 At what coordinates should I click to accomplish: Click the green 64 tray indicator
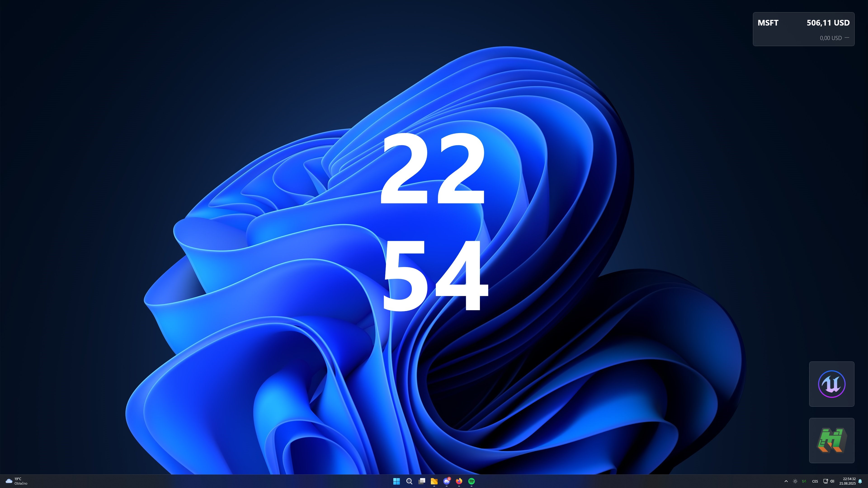[x=804, y=482]
